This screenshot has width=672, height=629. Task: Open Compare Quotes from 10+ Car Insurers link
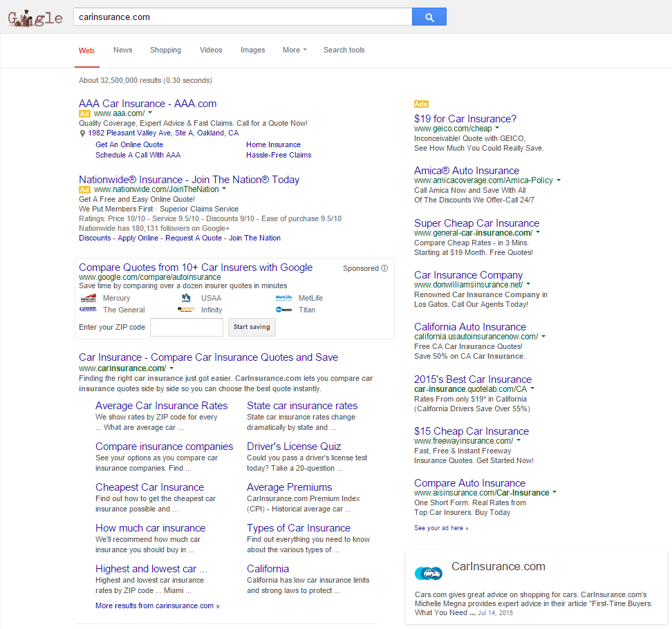point(196,267)
